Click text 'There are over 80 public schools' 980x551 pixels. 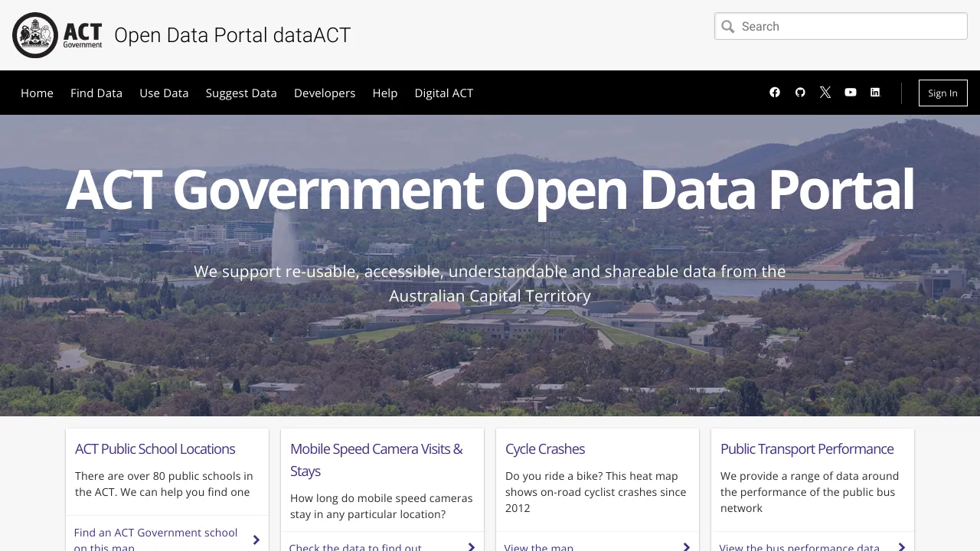[x=164, y=484]
